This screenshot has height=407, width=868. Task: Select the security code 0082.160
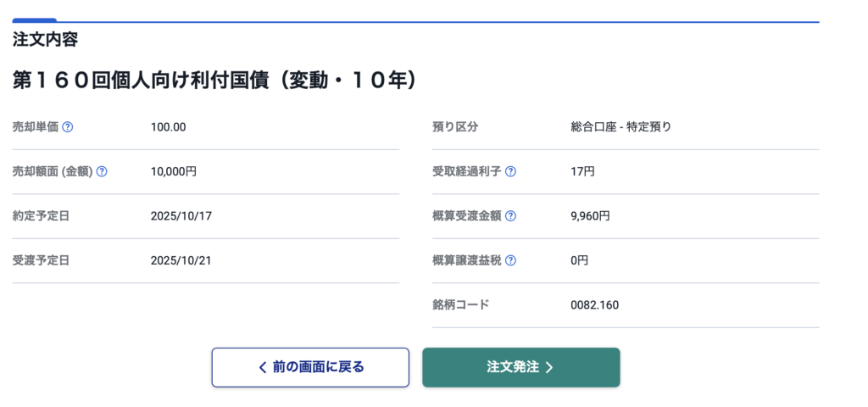click(x=594, y=304)
